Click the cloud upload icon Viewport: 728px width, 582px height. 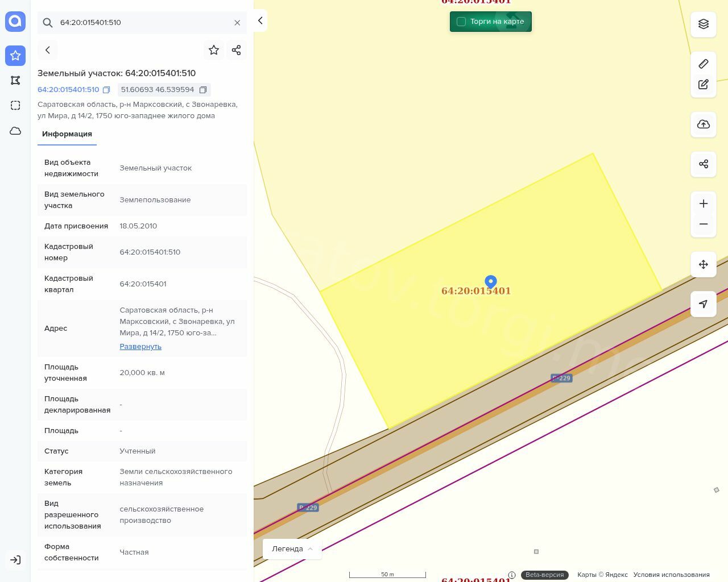pos(704,124)
